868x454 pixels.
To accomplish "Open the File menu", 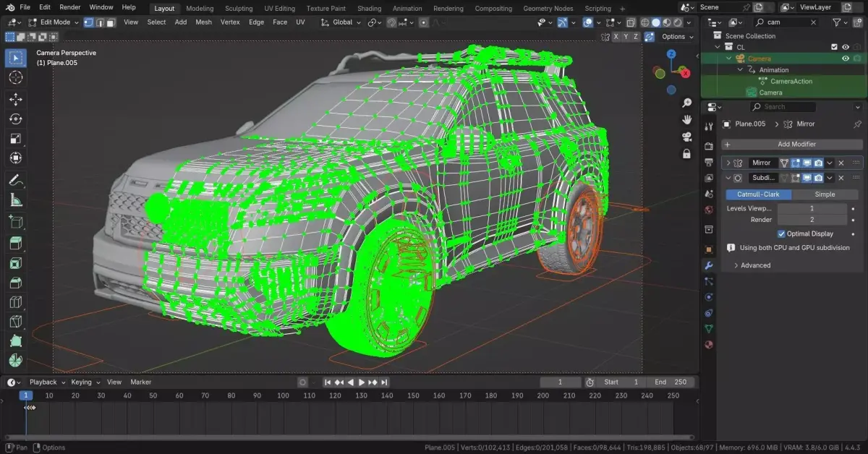I will pos(25,7).
